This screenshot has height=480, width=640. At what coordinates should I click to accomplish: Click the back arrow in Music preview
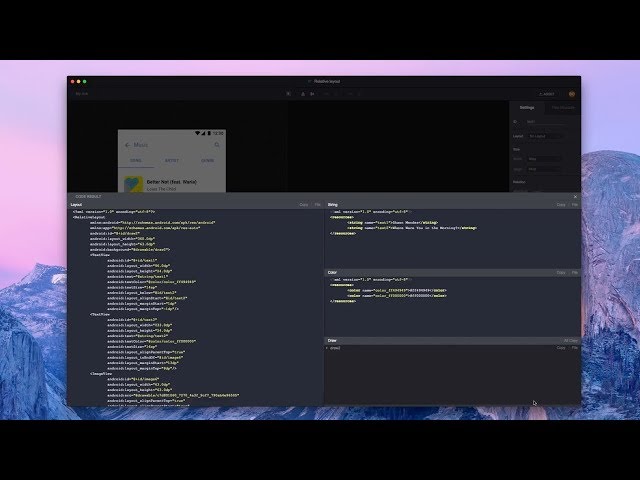127,145
